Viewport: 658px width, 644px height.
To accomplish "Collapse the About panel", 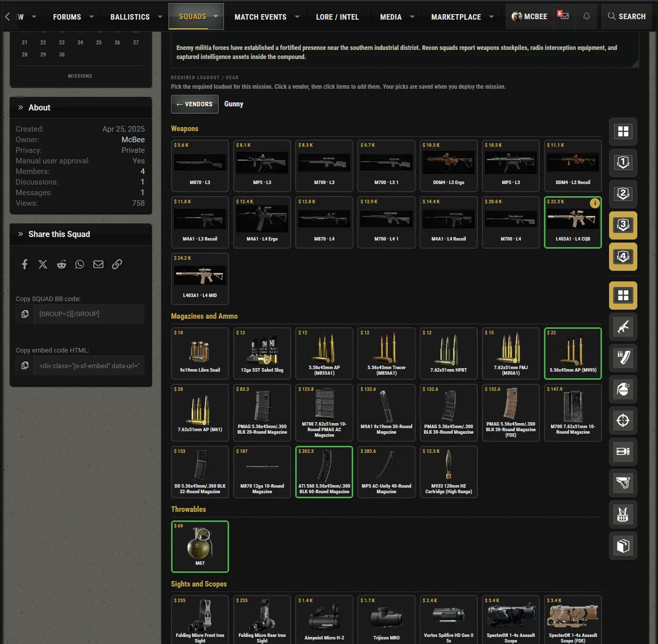I will (21, 107).
